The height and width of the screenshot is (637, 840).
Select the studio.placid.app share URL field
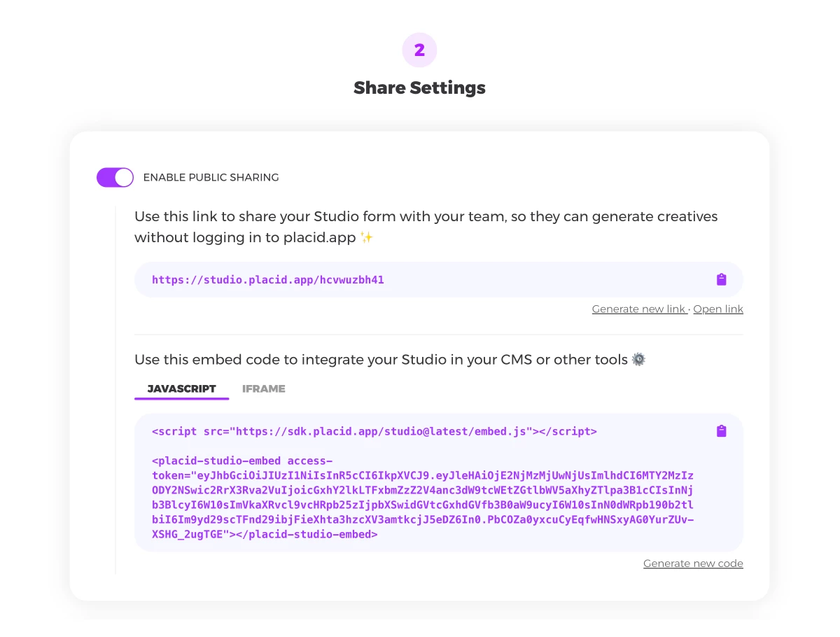[439, 279]
